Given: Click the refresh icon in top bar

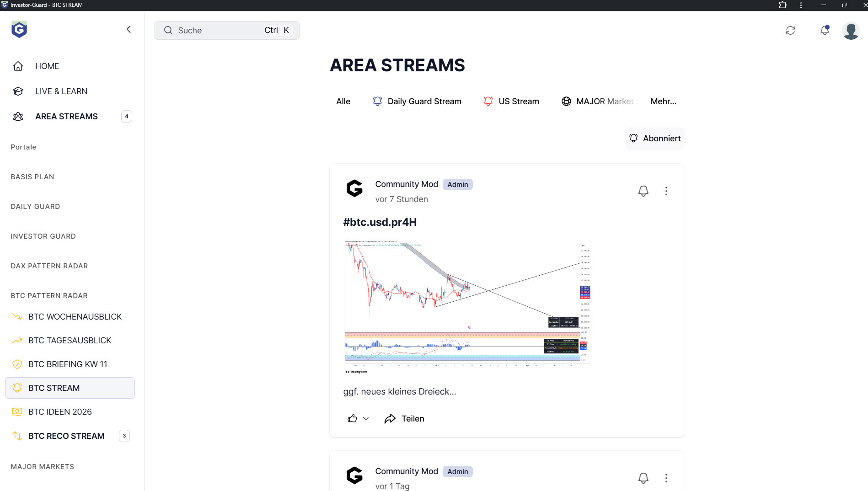Looking at the screenshot, I should 790,31.
